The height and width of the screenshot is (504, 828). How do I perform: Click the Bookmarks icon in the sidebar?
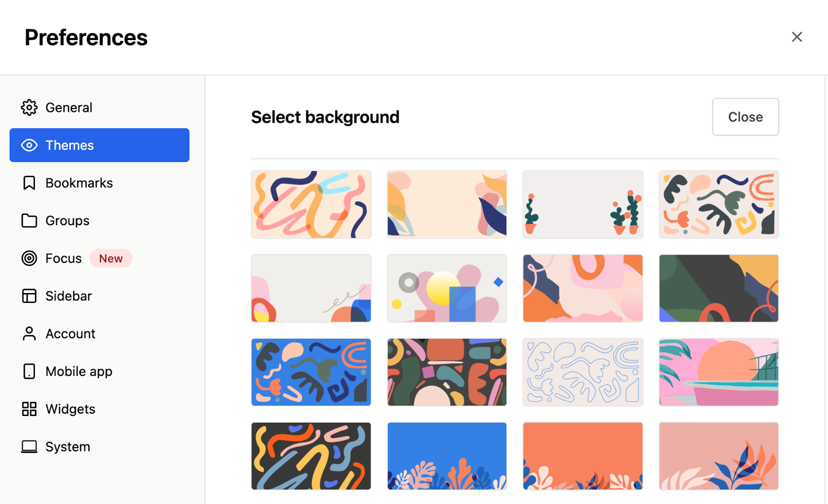click(29, 183)
